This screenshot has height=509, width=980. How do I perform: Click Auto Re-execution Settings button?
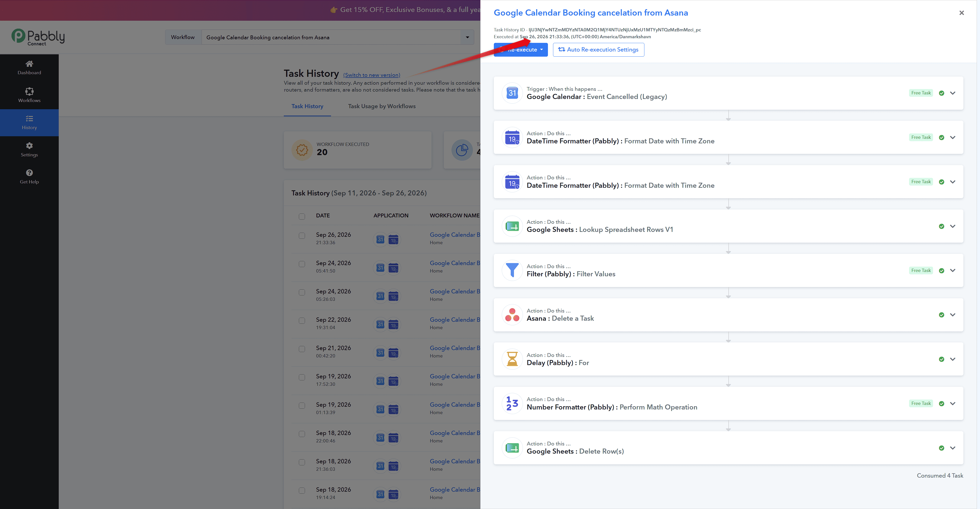click(x=598, y=50)
